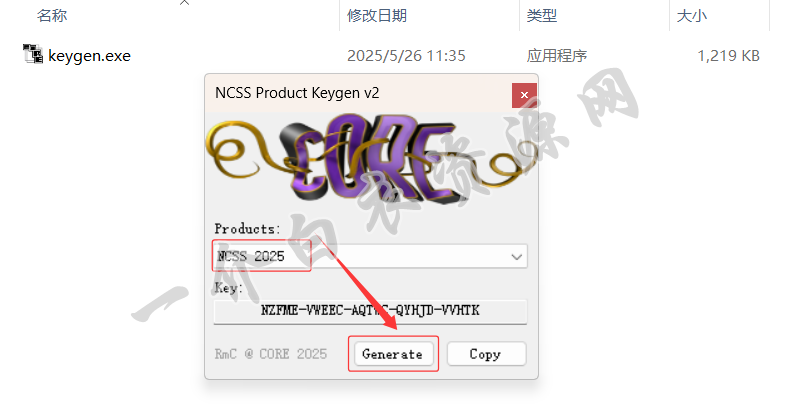Expand the Products list with chevron arrow
This screenshot has height=411, width=785.
[x=516, y=257]
